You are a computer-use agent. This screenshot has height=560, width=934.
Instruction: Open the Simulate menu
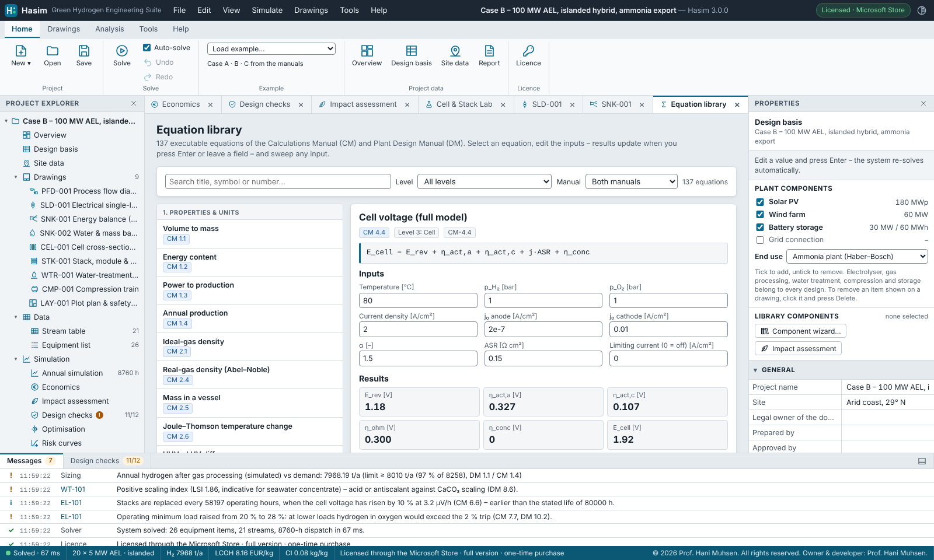267,10
